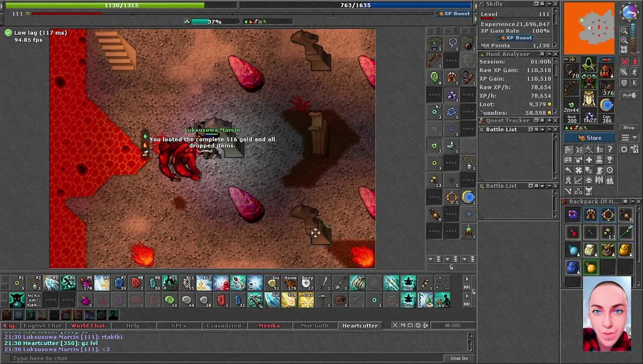Image resolution: width=643 pixels, height=364 pixels.
Task: Zoom in the minimap
Action: click(624, 40)
